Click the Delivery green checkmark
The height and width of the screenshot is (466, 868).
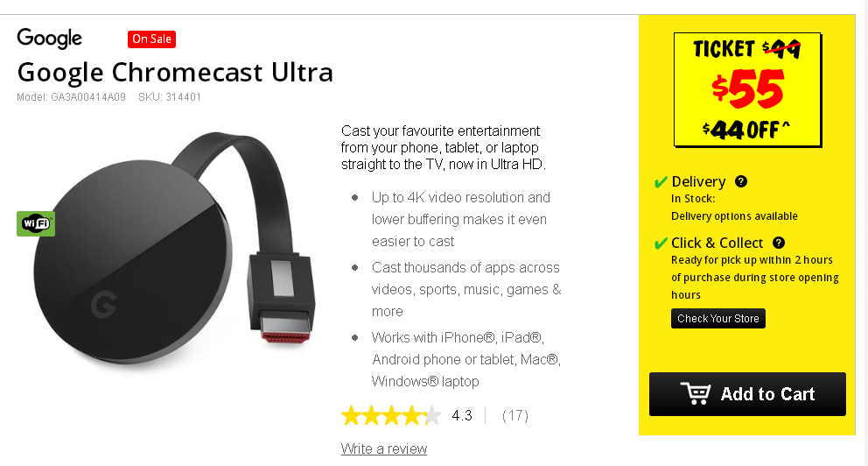[661, 182]
